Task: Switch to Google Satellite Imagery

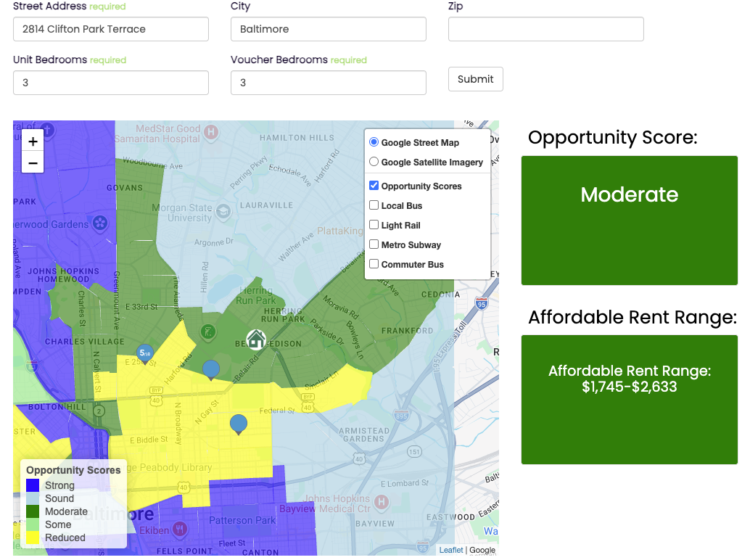Action: pyautogui.click(x=374, y=162)
